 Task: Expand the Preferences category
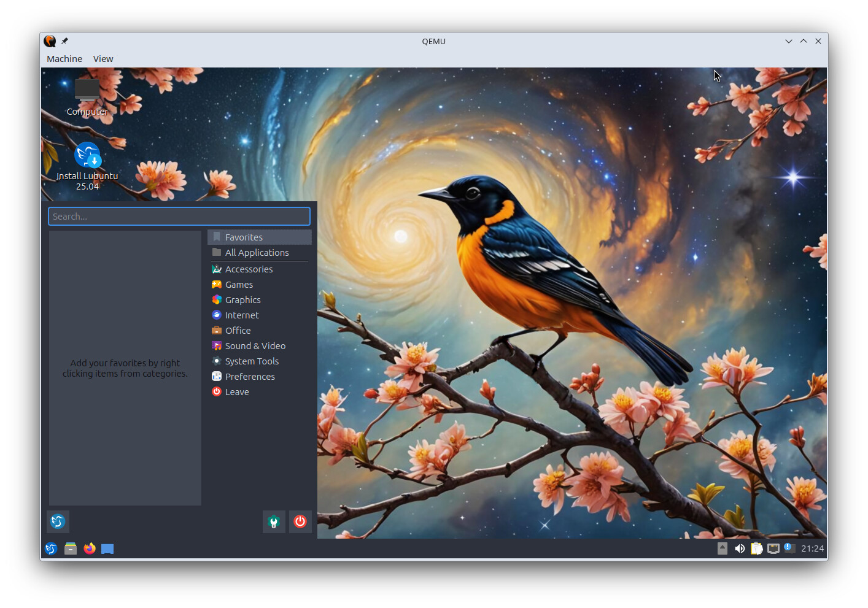coord(250,377)
